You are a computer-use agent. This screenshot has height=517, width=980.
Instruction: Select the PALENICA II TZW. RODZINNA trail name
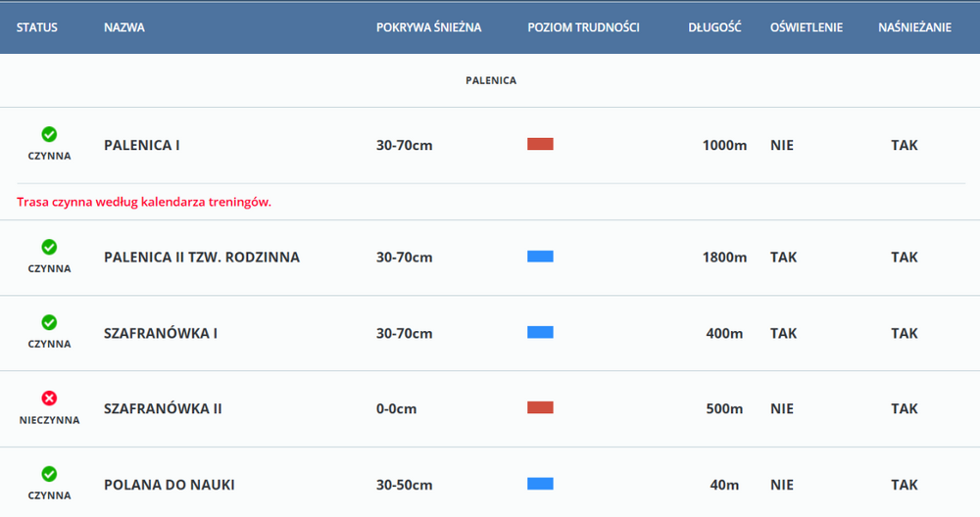202,258
